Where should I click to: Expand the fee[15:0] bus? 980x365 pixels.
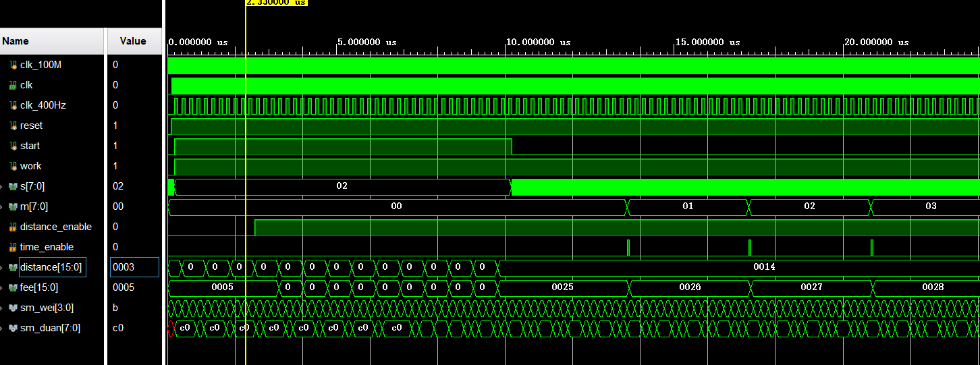[2, 287]
